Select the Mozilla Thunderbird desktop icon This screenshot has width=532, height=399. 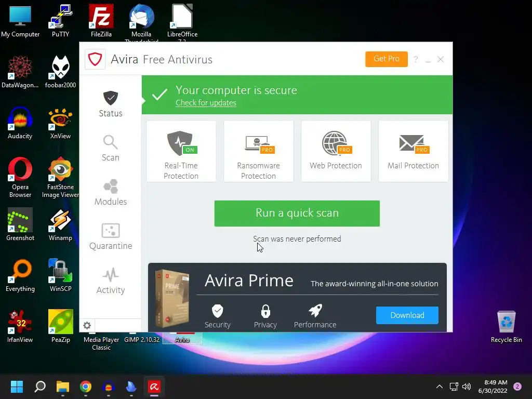[141, 22]
